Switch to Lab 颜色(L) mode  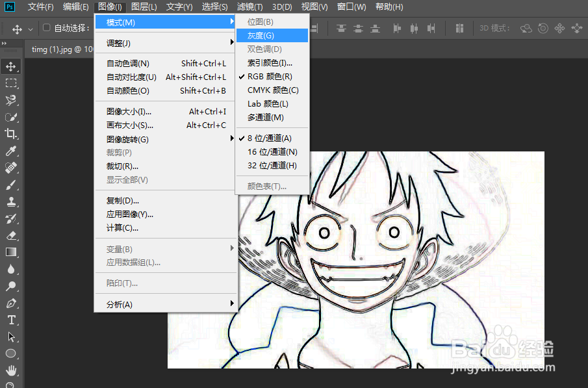(x=272, y=104)
